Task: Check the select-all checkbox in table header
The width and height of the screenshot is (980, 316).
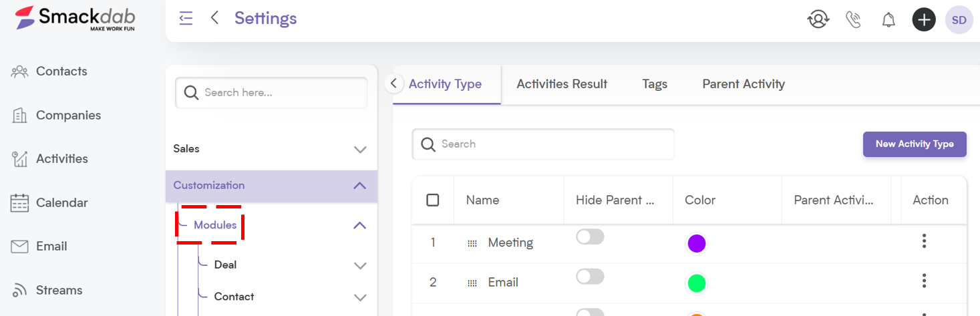Action: click(x=433, y=200)
